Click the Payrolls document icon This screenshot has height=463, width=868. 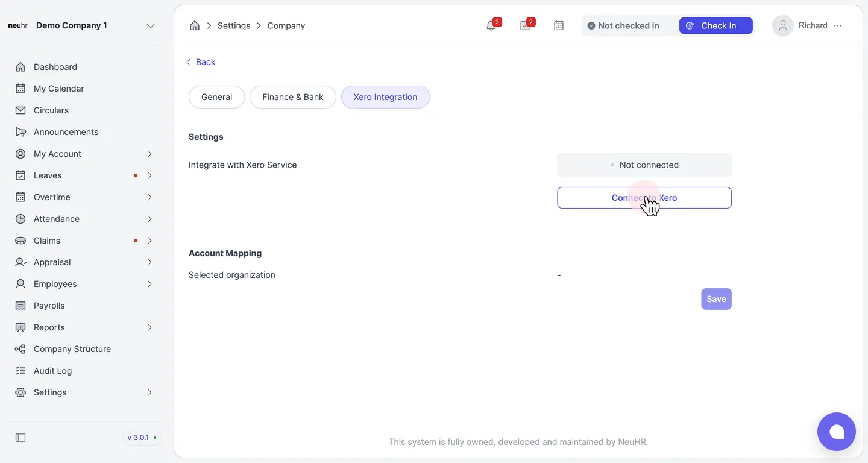pos(20,306)
